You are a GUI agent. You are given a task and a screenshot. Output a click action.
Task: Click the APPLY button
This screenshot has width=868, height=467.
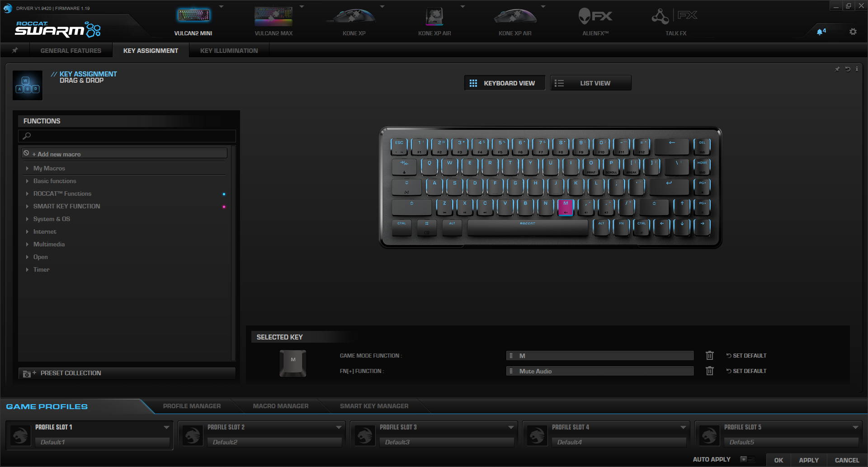pos(809,460)
